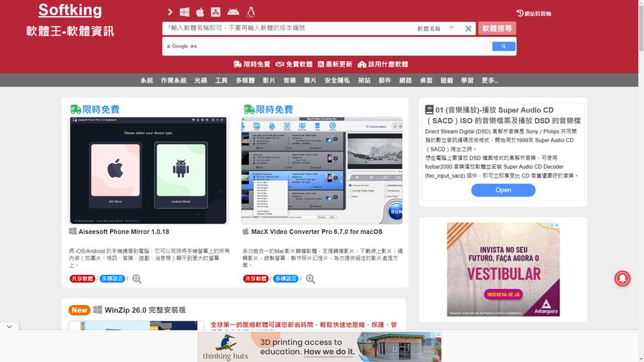Focus the software name search field

click(288, 28)
